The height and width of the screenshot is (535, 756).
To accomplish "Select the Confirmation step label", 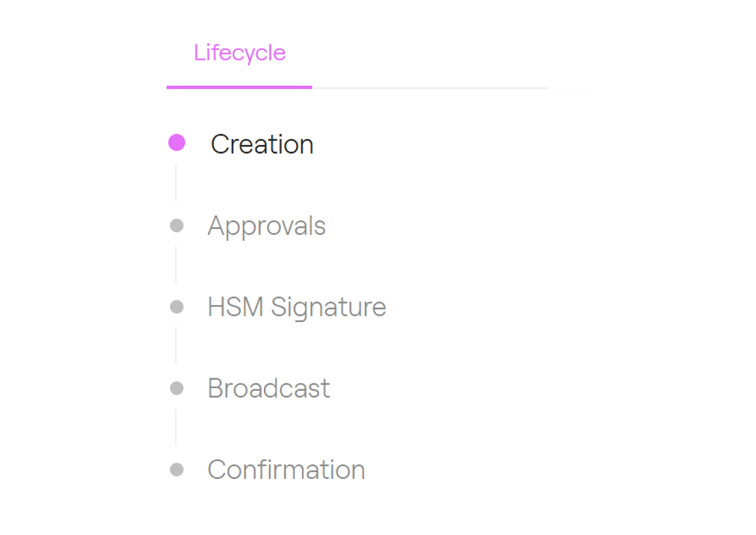I will click(x=286, y=469).
